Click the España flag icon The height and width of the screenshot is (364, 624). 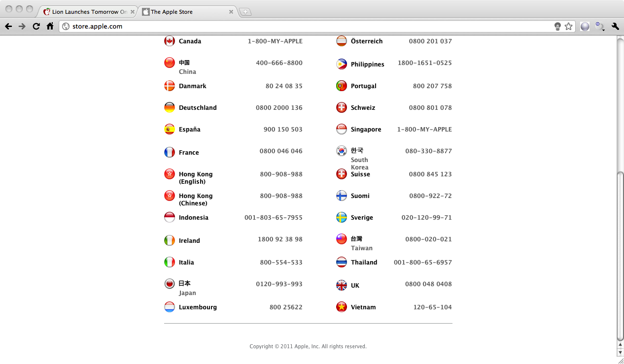(x=170, y=129)
